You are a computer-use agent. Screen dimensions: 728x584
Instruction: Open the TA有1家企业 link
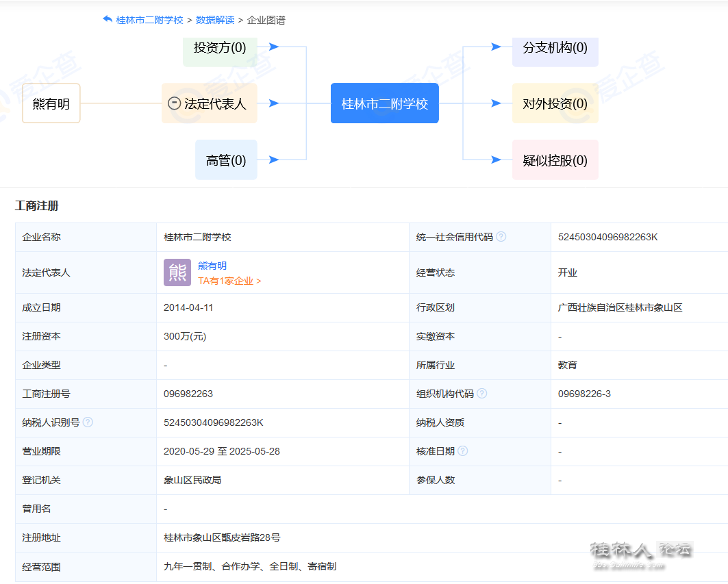[229, 281]
